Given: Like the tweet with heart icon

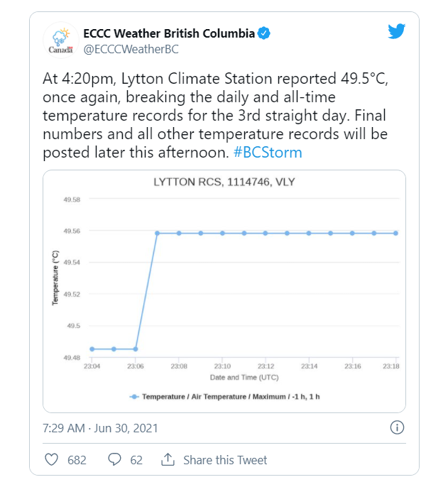Looking at the screenshot, I should 51,460.
